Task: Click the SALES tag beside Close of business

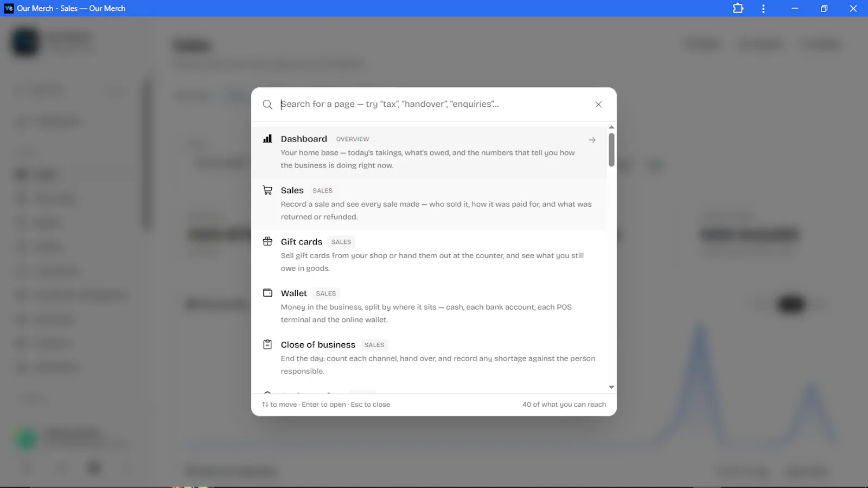Action: click(x=374, y=345)
